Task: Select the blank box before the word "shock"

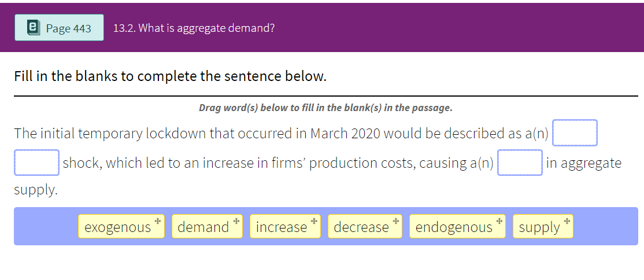Action: click(36, 163)
